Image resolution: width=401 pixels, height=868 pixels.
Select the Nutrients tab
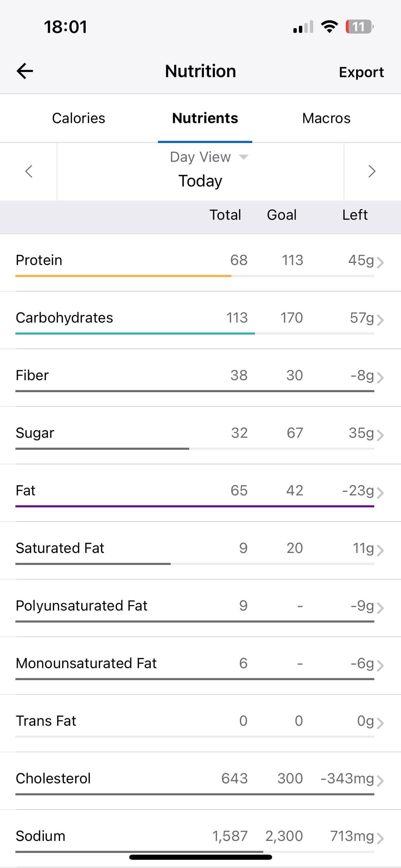click(205, 118)
